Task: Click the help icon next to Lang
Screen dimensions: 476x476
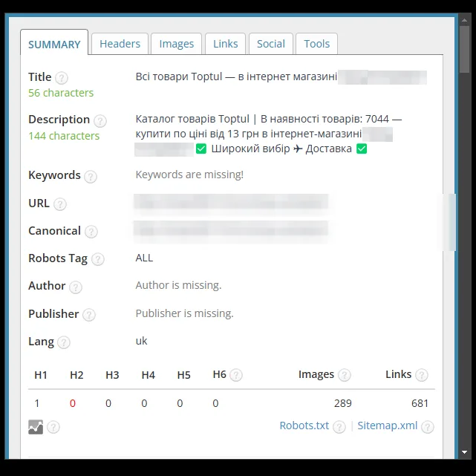Action: (64, 342)
